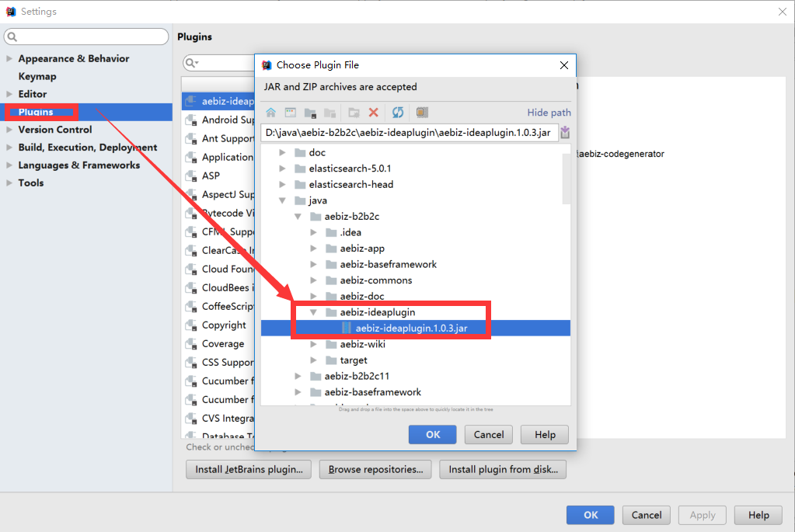Viewport: 795px width, 532px height.
Task: Expand Appearance & Behavior settings section
Action: (9, 59)
